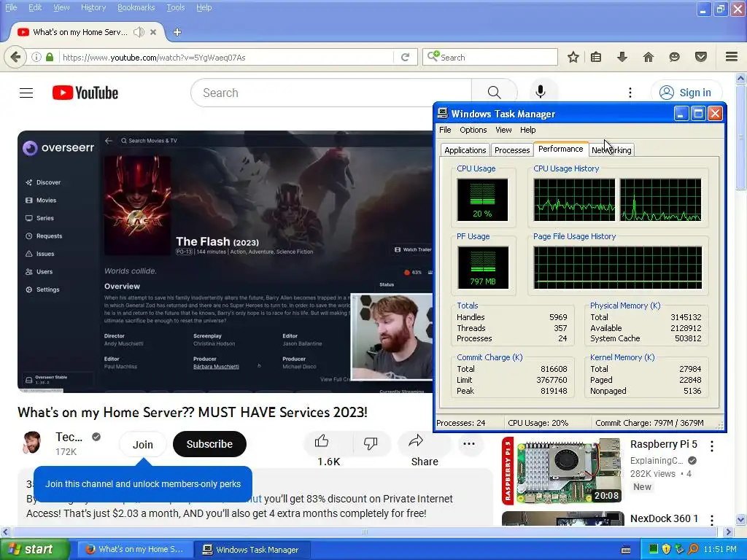Click the Raspberry Pi 5 video thumbnail
Image resolution: width=747 pixels, height=560 pixels.
point(562,470)
